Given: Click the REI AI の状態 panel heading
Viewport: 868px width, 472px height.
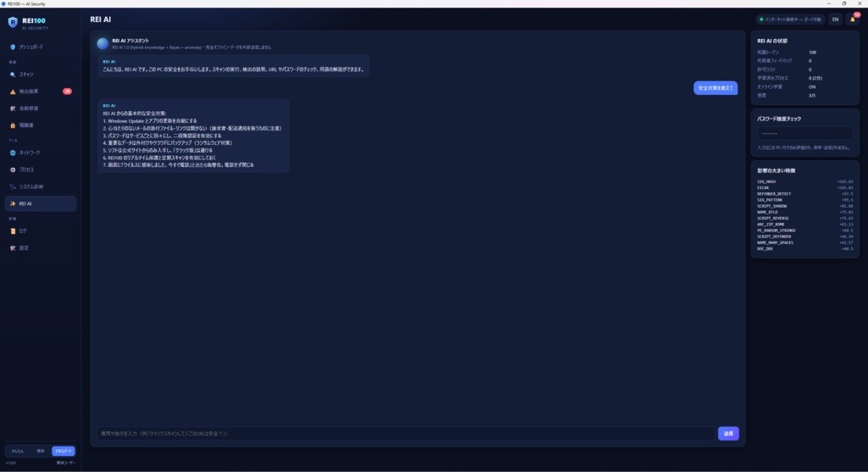Looking at the screenshot, I should [x=772, y=41].
